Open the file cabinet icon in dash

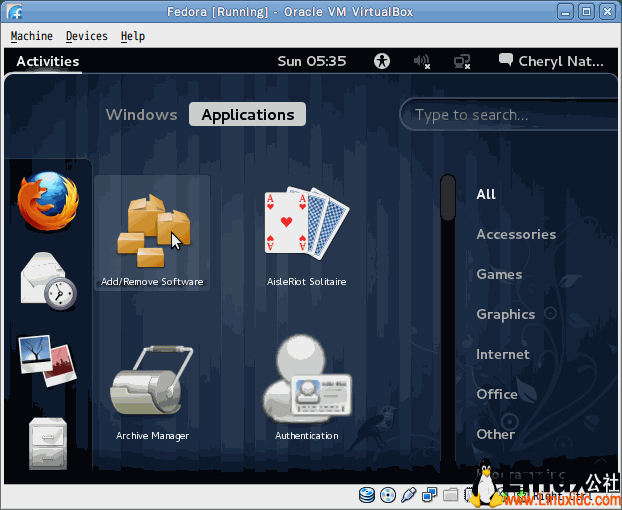(x=47, y=442)
